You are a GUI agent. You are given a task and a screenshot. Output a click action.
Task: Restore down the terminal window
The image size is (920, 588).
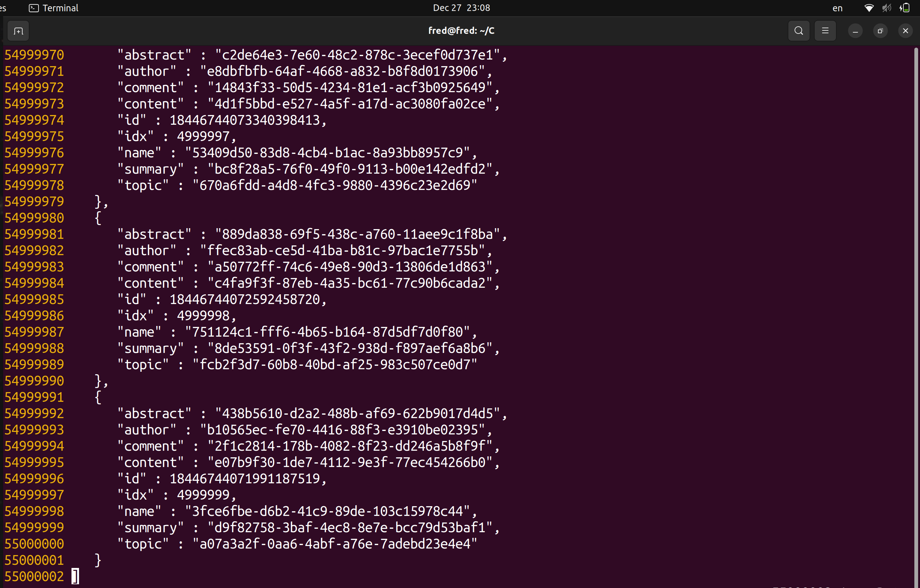coord(880,31)
